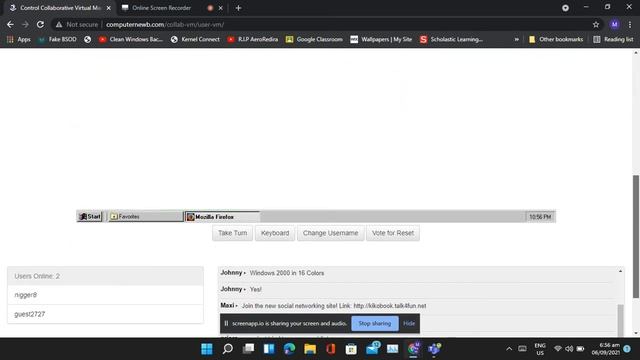Open the Chrome three-dot menu
The width and height of the screenshot is (640, 360).
(630, 24)
